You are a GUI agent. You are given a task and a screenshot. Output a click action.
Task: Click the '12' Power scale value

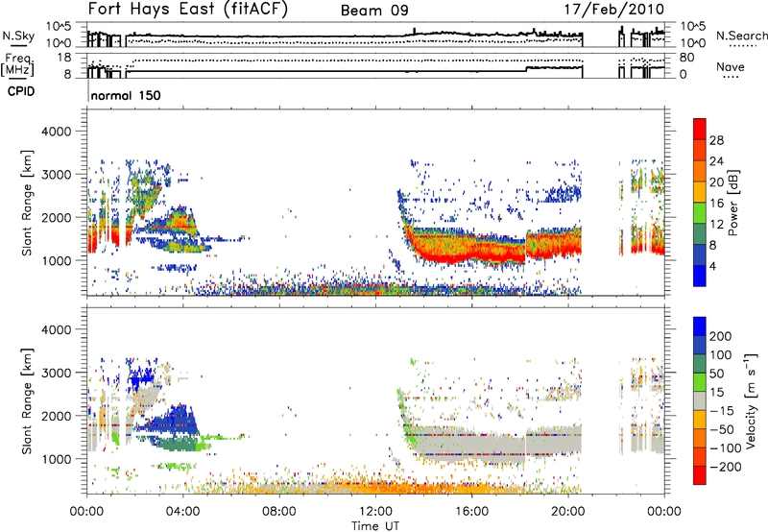tap(716, 225)
